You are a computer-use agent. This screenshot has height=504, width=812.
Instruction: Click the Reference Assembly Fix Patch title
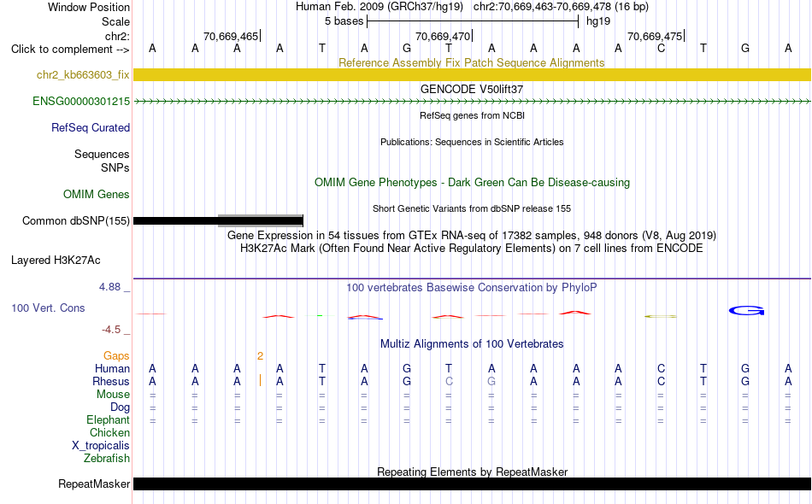471,62
